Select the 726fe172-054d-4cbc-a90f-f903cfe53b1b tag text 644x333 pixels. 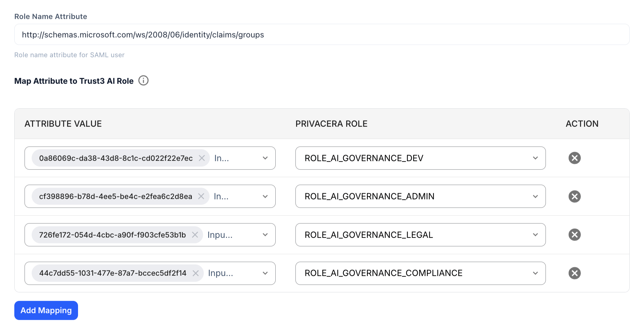[112, 235]
